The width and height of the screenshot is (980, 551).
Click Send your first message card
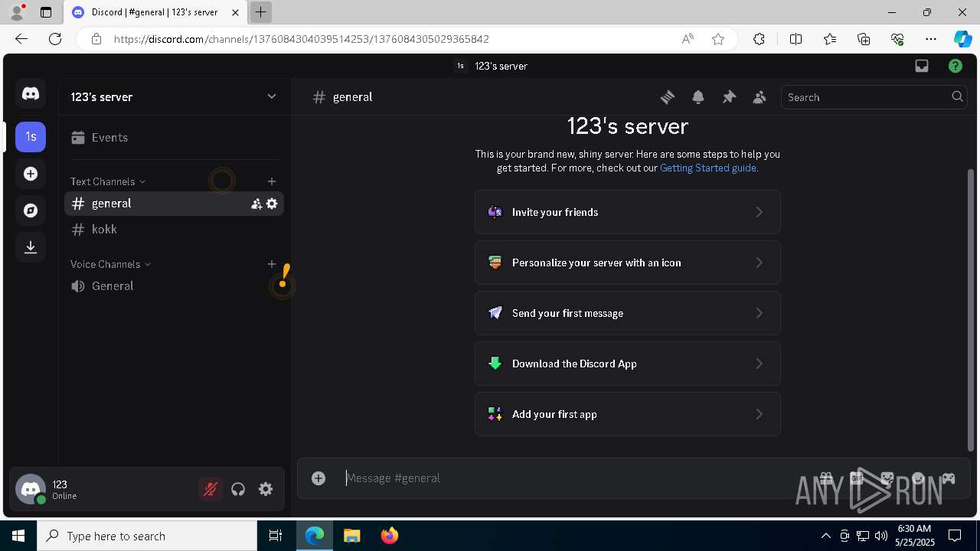point(628,313)
